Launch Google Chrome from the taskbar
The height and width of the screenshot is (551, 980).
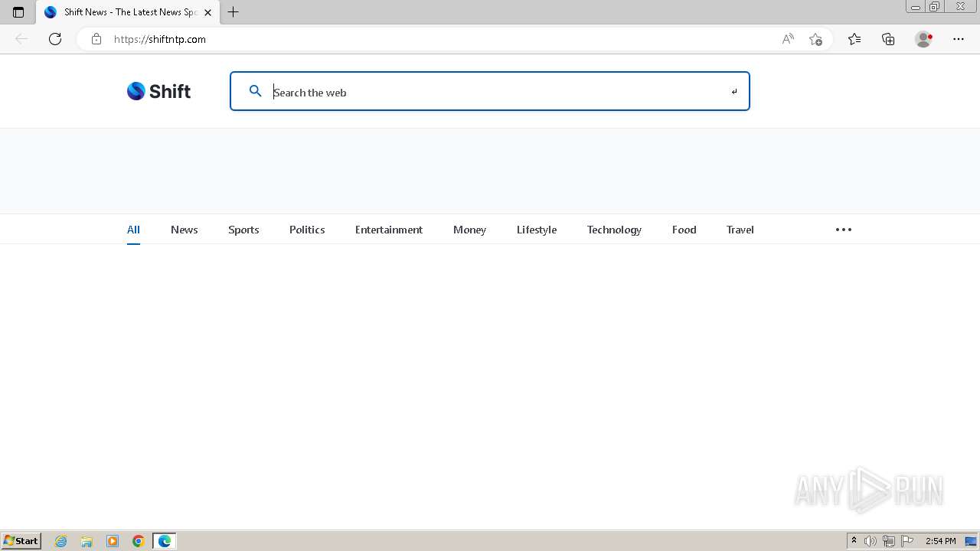tap(139, 541)
